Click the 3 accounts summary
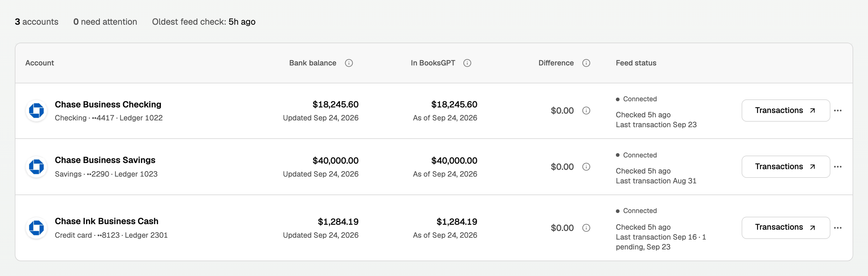Viewport: 868px width, 276px height. [x=36, y=22]
